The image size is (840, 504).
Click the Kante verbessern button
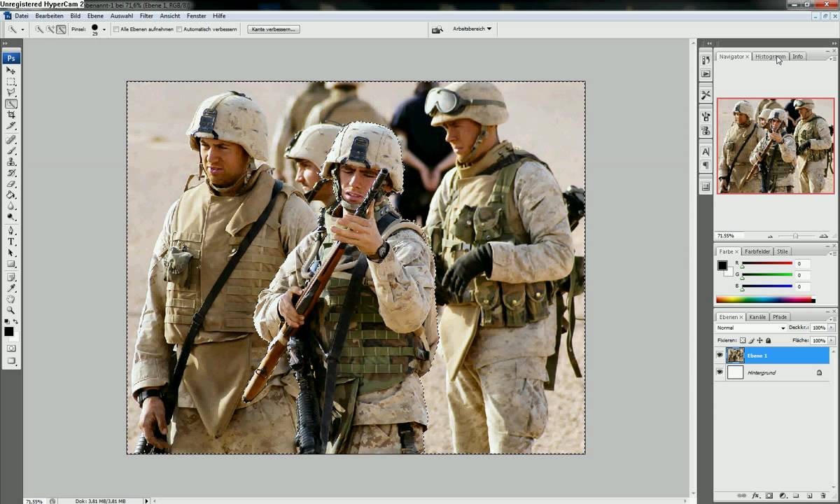tap(274, 29)
